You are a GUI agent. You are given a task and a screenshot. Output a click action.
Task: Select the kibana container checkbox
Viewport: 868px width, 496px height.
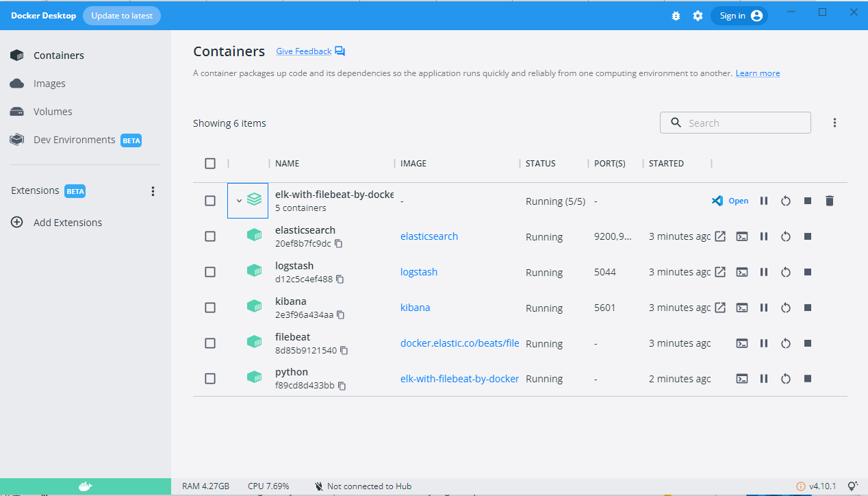(x=210, y=308)
